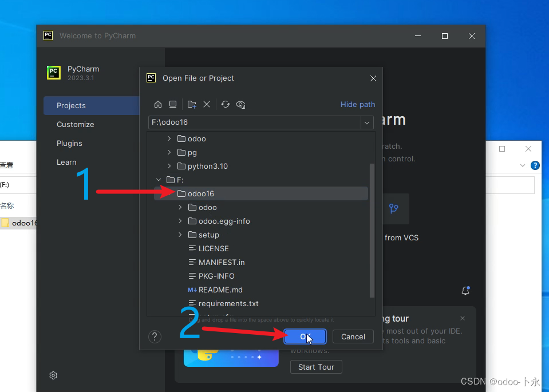Switch to Plugins tab

click(x=69, y=144)
